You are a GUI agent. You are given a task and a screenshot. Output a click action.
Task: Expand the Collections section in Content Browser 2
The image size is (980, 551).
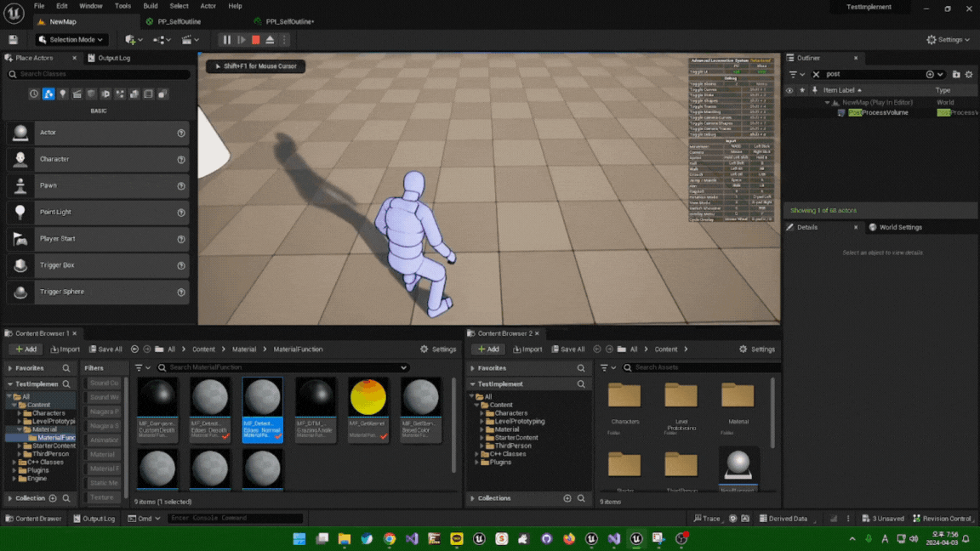[472, 498]
